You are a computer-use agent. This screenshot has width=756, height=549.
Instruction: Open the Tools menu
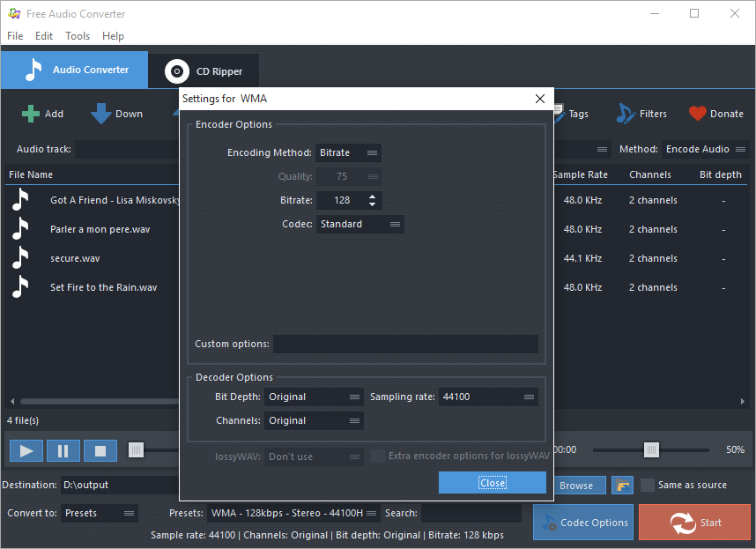pyautogui.click(x=77, y=36)
